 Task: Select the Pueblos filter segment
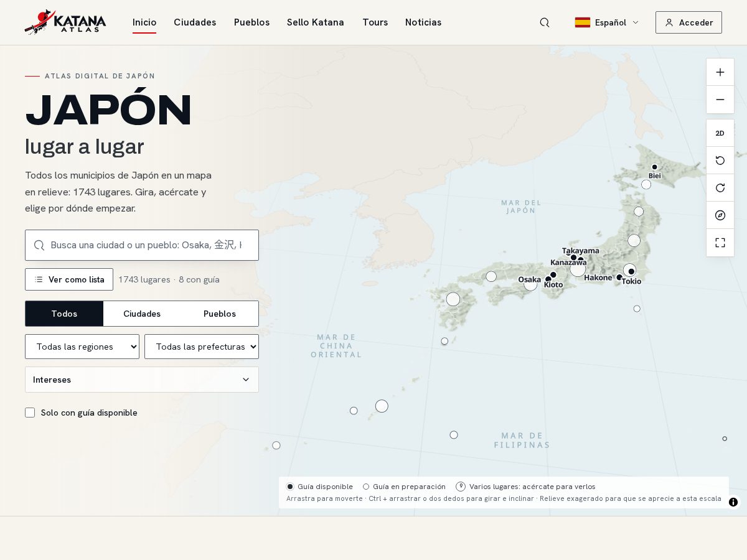(220, 314)
